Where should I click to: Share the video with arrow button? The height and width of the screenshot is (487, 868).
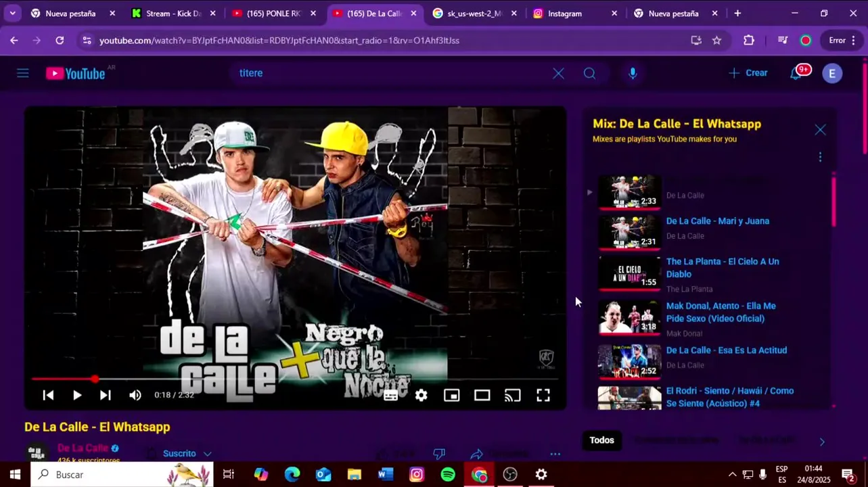[477, 454]
